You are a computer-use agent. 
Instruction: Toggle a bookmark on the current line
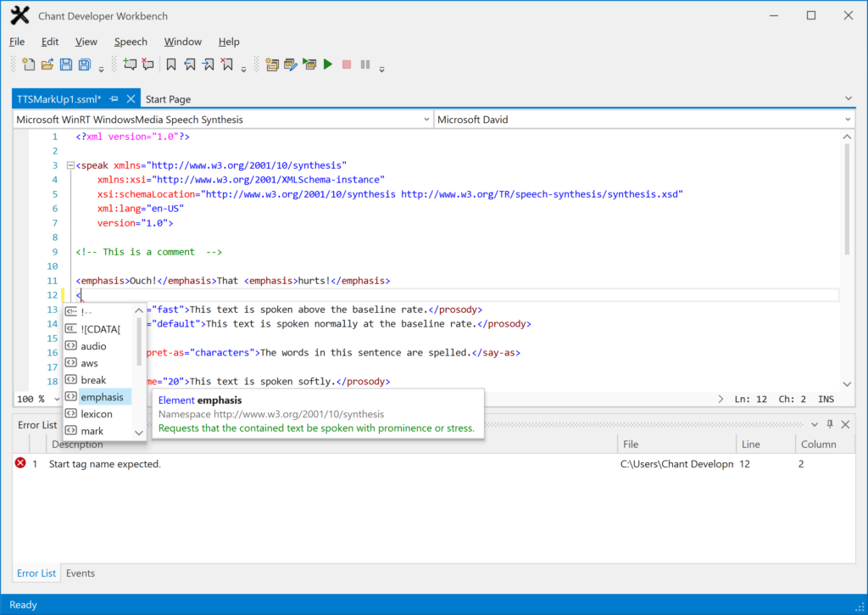[x=171, y=64]
